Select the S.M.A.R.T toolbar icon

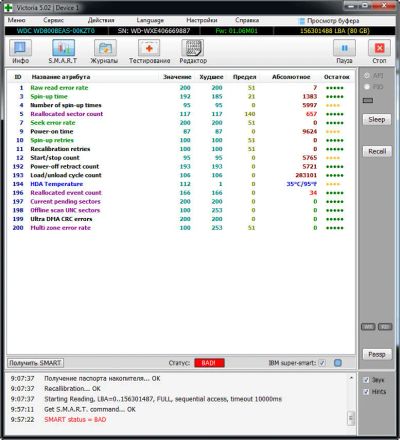[63, 48]
